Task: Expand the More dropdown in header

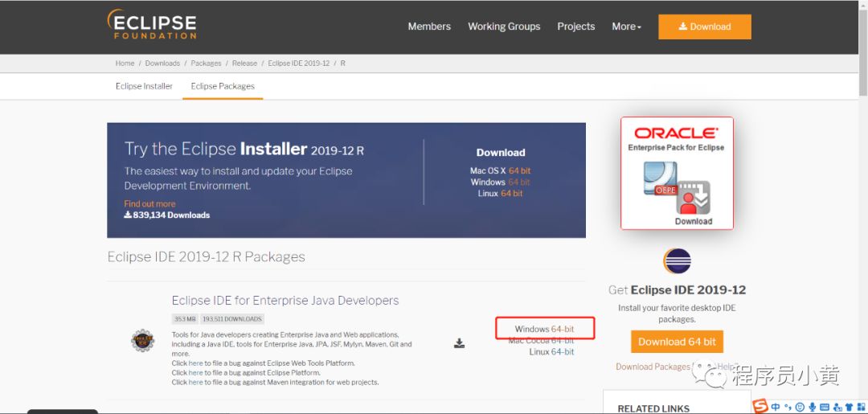Action: tap(626, 27)
